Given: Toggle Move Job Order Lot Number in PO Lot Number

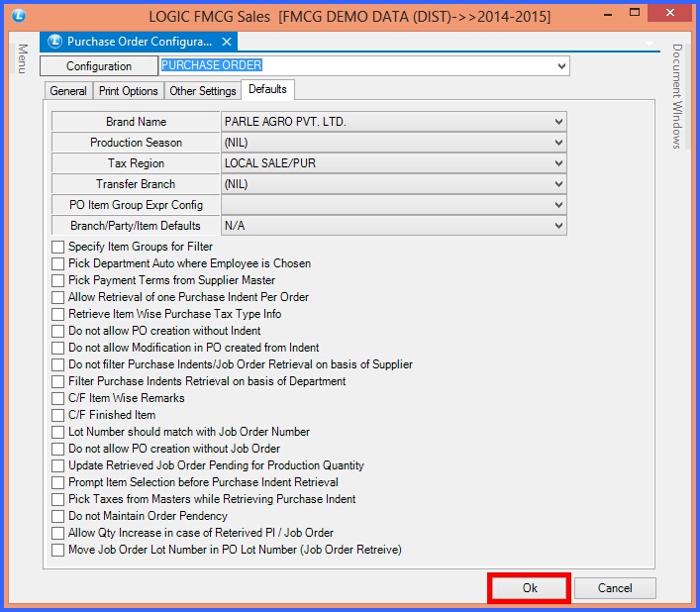Looking at the screenshot, I should pos(57,550).
